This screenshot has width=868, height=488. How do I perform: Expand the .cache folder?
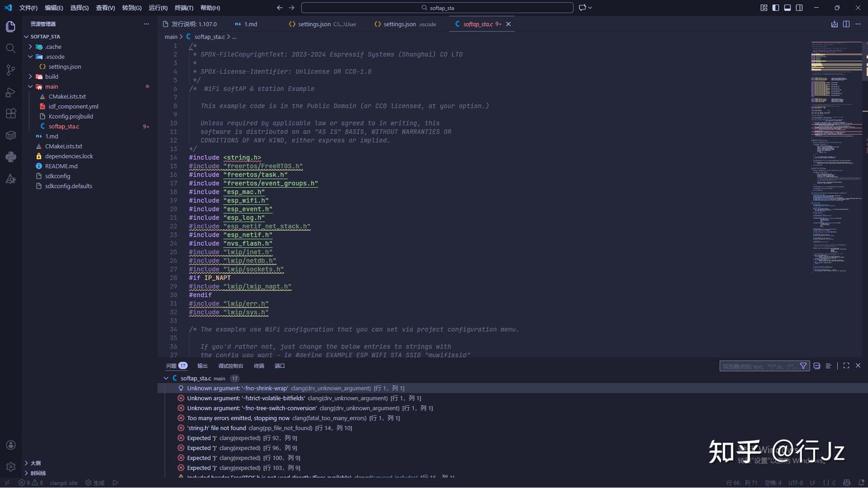(31, 46)
